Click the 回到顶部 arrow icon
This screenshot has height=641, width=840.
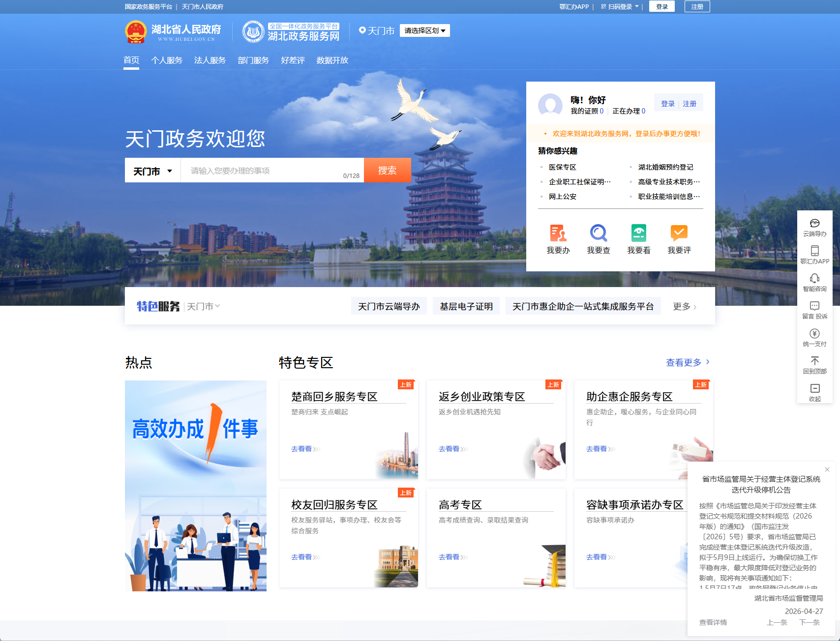click(x=815, y=361)
